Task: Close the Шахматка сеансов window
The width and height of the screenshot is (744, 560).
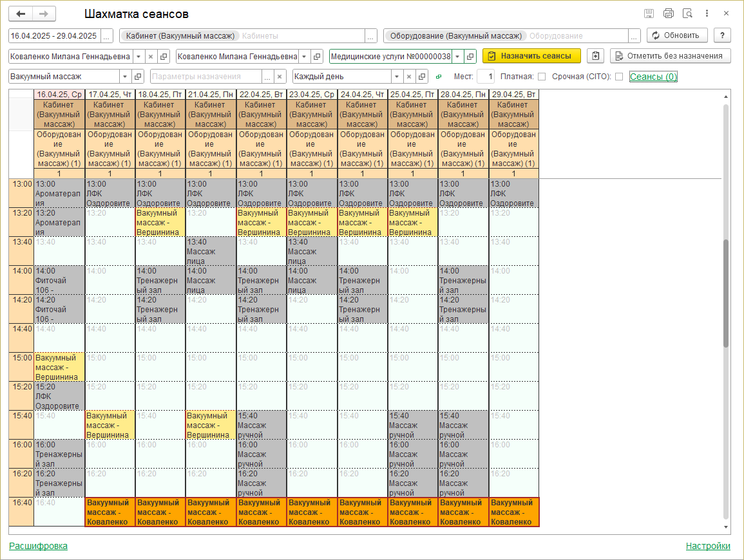Action: click(x=726, y=14)
